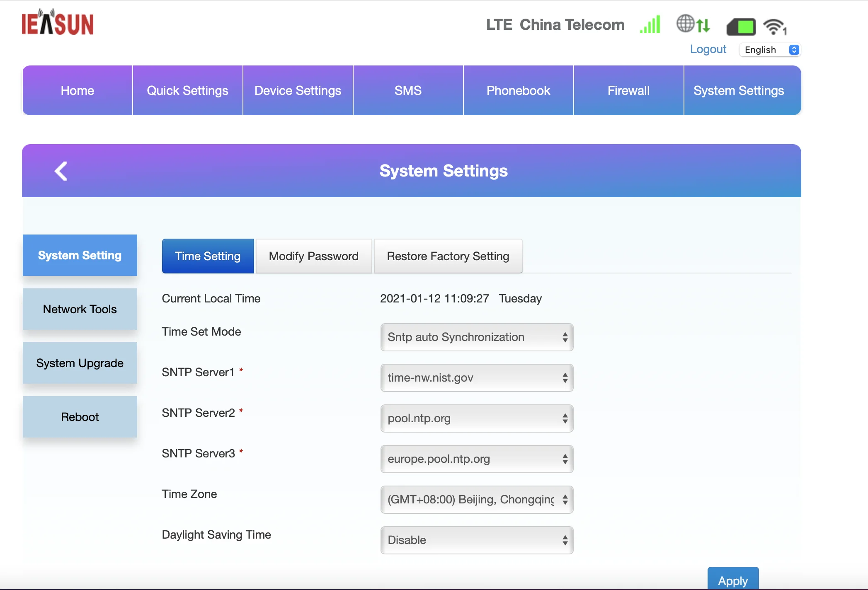Open the System Upgrade section
The image size is (868, 590).
(80, 363)
